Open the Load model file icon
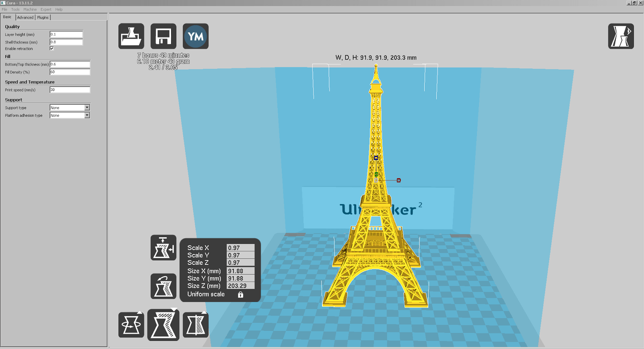The image size is (644, 349). [131, 36]
